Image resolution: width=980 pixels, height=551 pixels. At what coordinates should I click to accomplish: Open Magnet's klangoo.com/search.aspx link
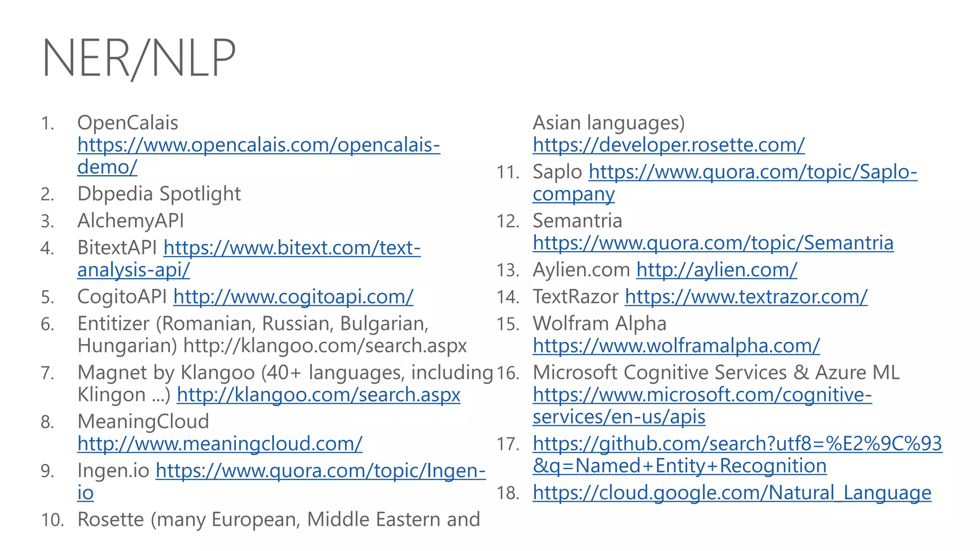coord(319,395)
